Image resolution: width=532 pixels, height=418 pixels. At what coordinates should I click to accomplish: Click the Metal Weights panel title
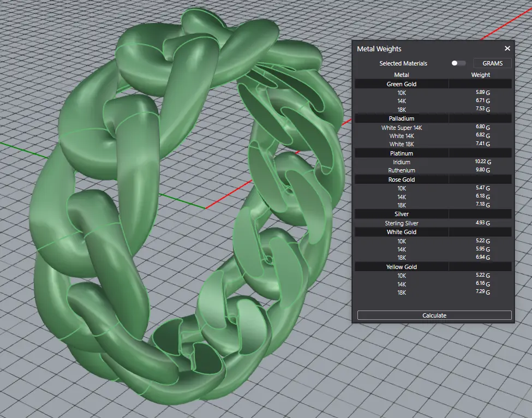coord(379,49)
